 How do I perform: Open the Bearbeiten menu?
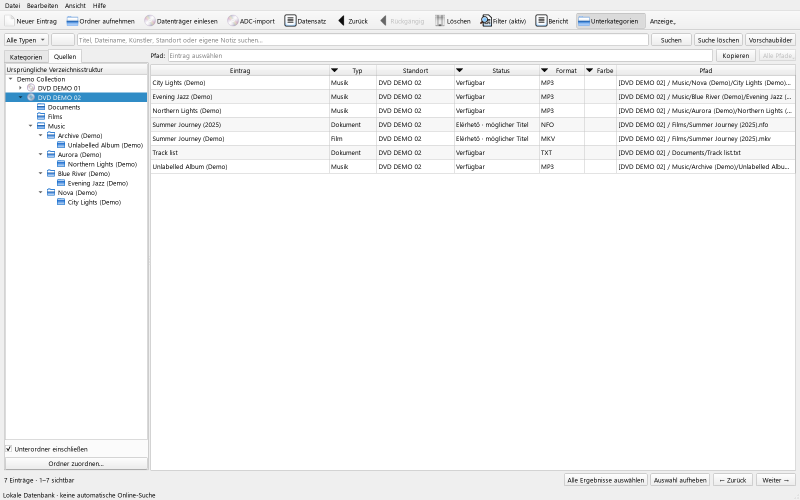[x=42, y=6]
